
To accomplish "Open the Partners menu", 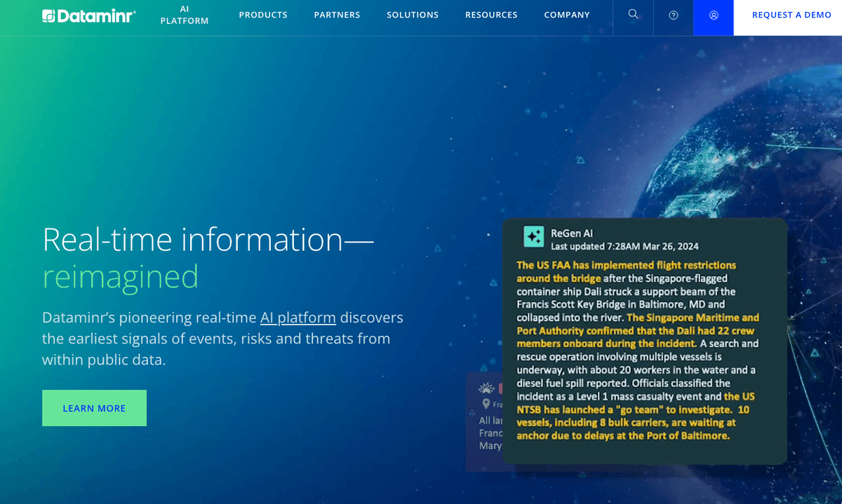I will [x=337, y=15].
